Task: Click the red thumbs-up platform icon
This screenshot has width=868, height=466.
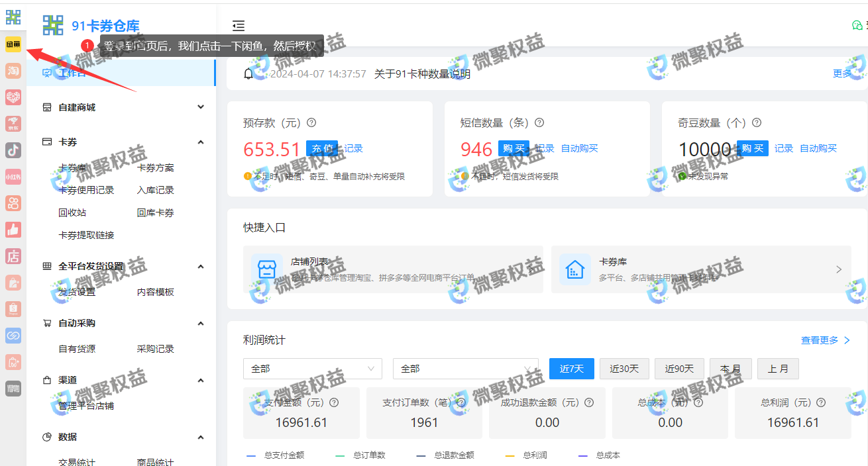Action: [x=13, y=230]
